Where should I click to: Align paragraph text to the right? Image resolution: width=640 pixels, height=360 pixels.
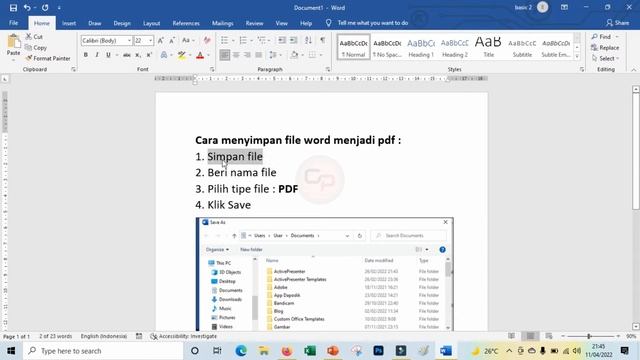tap(247, 55)
